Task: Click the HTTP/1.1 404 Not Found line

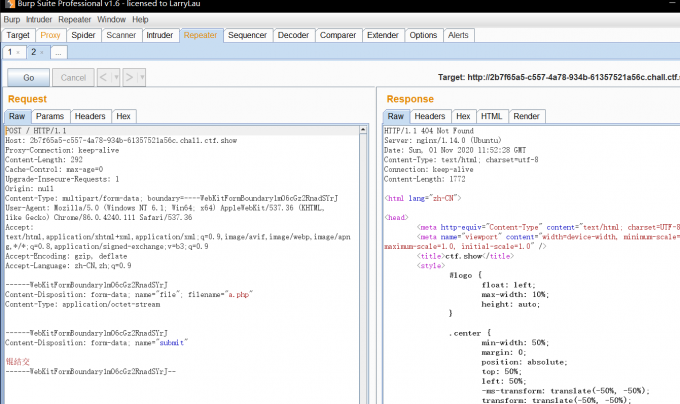Action: (429, 130)
